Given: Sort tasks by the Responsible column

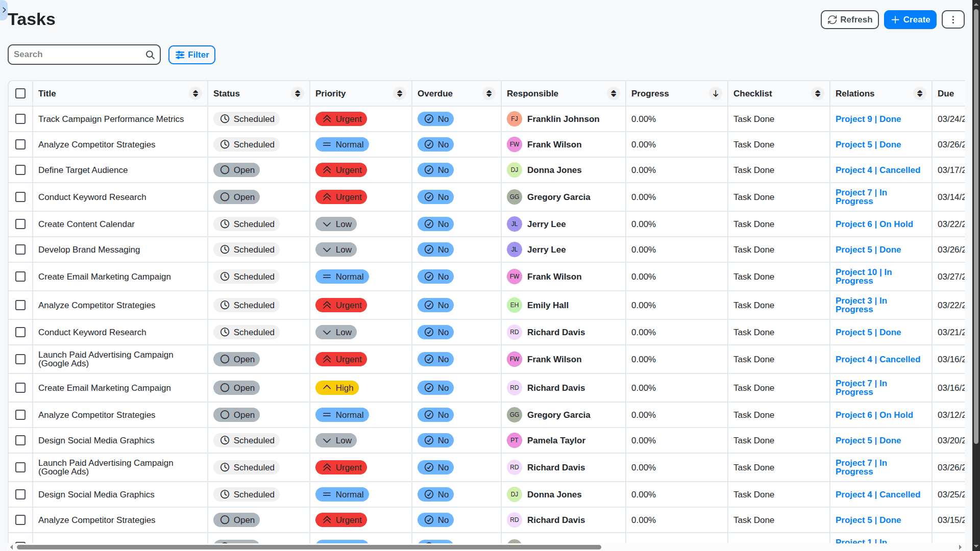Looking at the screenshot, I should 613,93.
